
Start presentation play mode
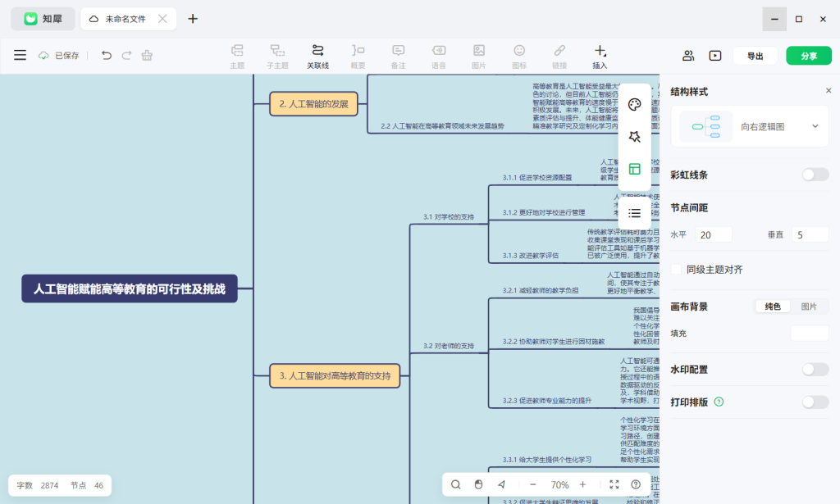tap(715, 56)
